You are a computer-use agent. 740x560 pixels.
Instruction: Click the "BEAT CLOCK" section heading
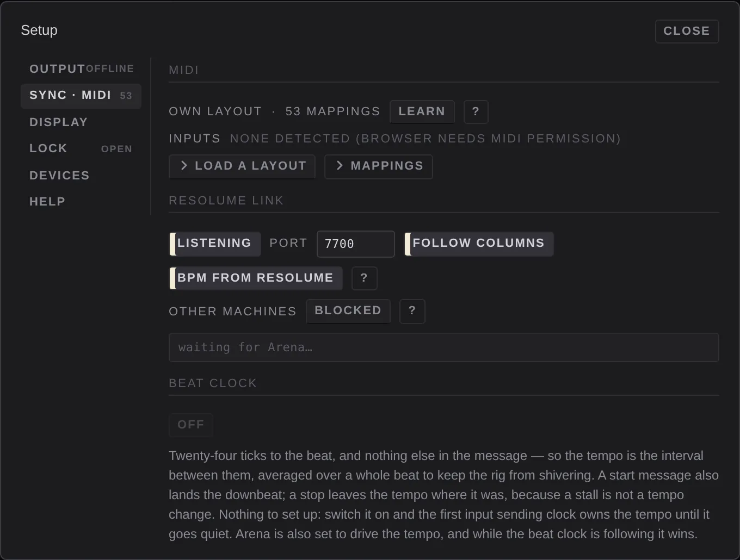point(213,383)
